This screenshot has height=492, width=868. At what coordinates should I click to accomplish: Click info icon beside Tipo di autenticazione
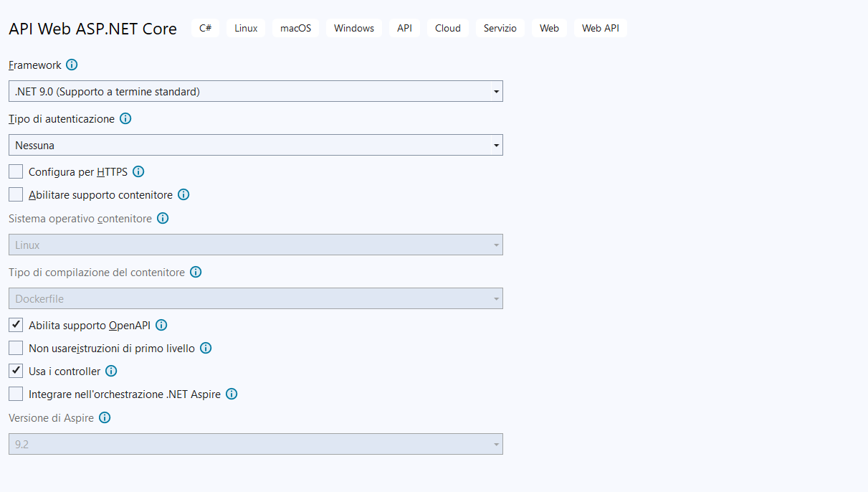point(125,119)
